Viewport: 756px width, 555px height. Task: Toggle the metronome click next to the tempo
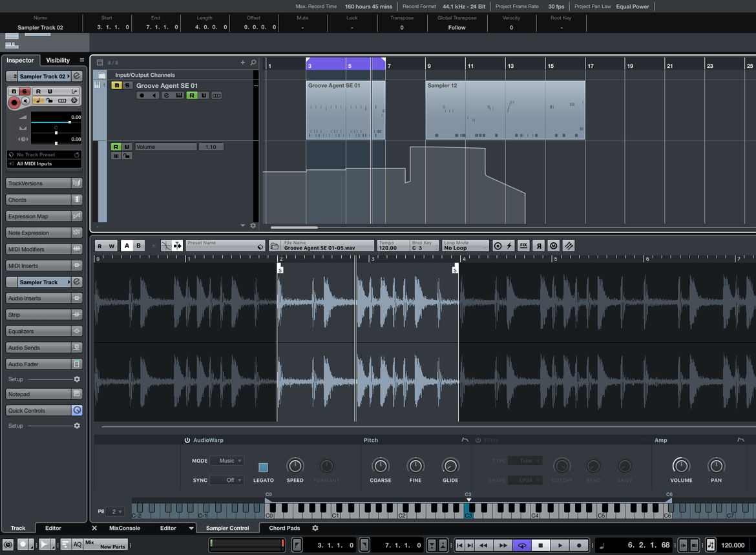[x=710, y=545]
